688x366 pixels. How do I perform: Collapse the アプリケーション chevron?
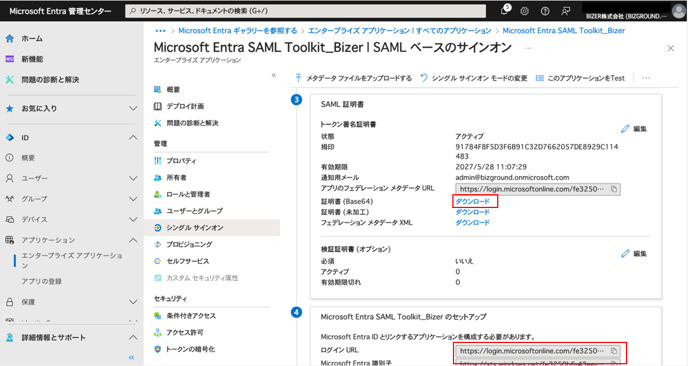coord(133,240)
